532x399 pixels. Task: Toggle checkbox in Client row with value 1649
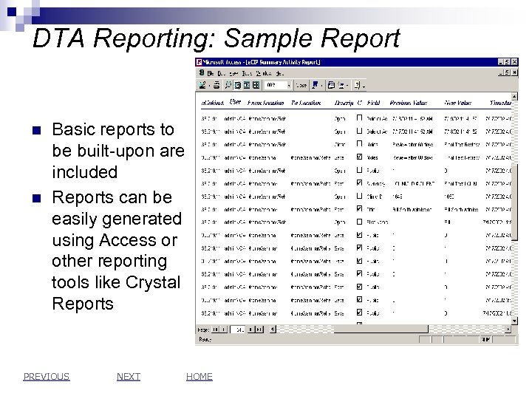click(x=359, y=196)
